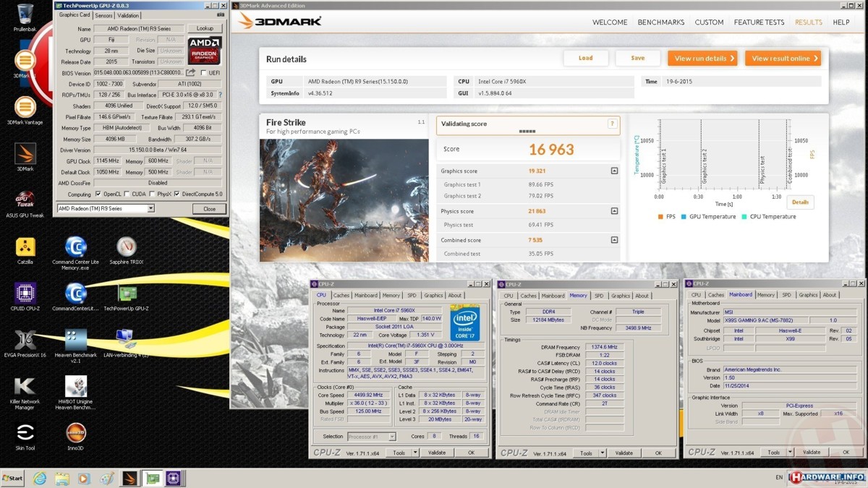Open the Heaven Benchmark v2.1 shortcut
Screen dimensions: 868x488
point(76,341)
